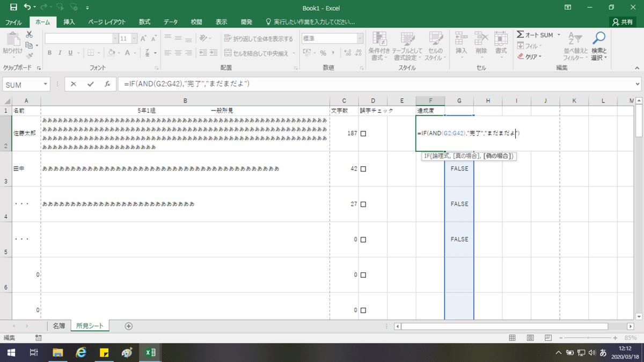Click the Conditional Formatting icon

click(380, 39)
